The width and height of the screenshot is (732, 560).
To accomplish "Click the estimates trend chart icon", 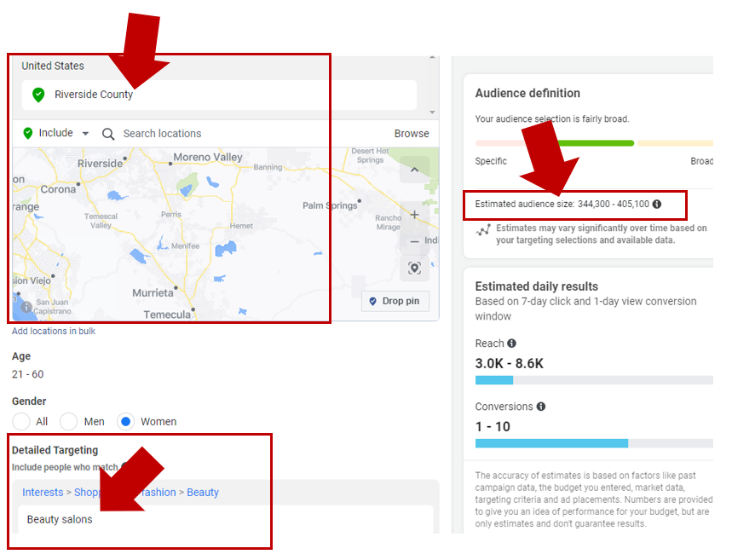I will coord(483,230).
